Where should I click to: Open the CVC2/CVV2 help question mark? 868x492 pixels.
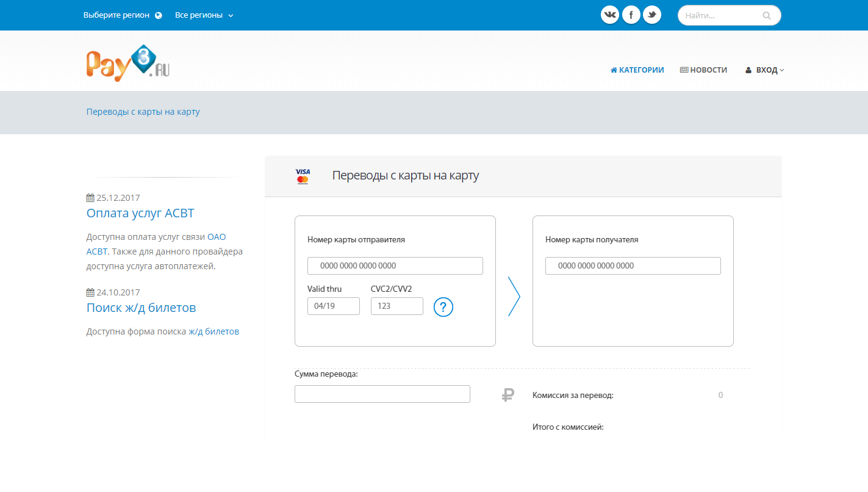click(443, 307)
